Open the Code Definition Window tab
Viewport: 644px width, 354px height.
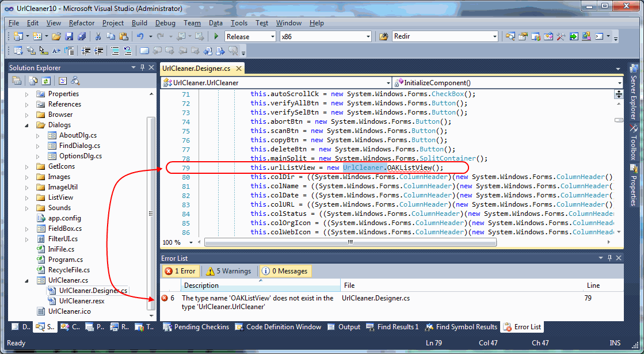click(278, 327)
